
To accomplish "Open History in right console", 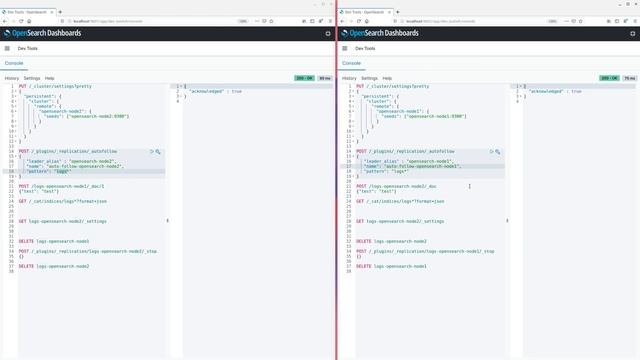I will point(349,78).
